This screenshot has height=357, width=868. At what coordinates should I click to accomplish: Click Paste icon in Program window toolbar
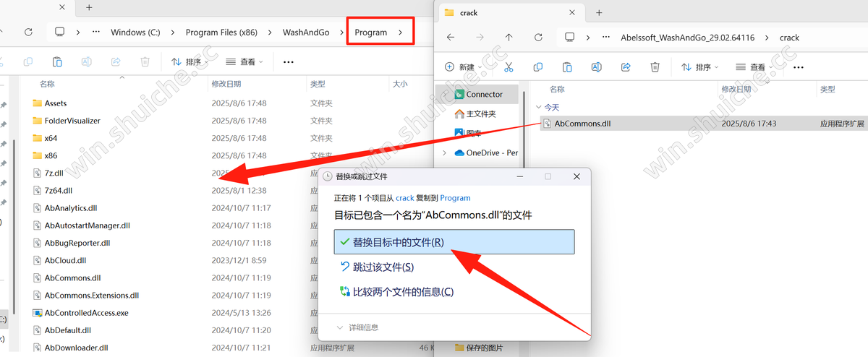pos(56,62)
